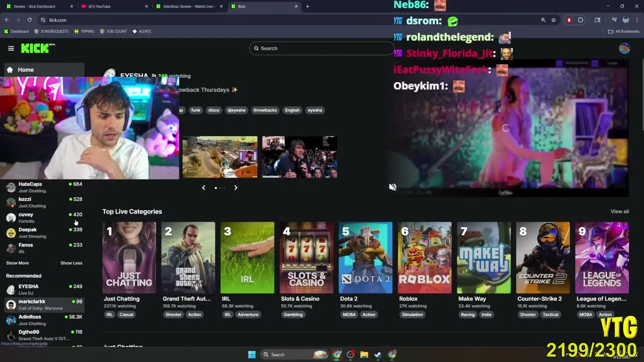The image size is (644, 362).
Task: Open Deepak channel in sidebar
Action: tap(44, 233)
